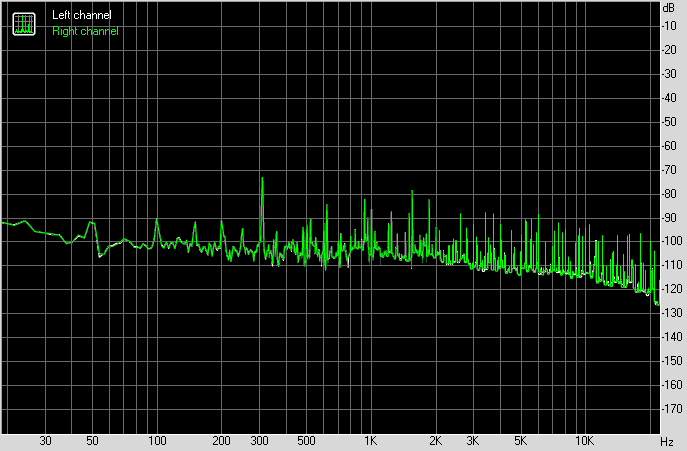
Task: Click the "10K" frequency label
Action: click(x=584, y=441)
